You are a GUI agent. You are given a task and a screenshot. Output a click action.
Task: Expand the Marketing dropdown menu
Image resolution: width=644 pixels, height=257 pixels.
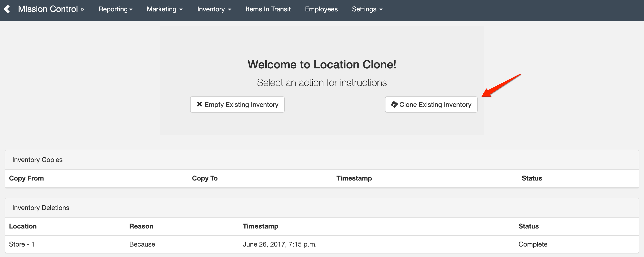164,9
